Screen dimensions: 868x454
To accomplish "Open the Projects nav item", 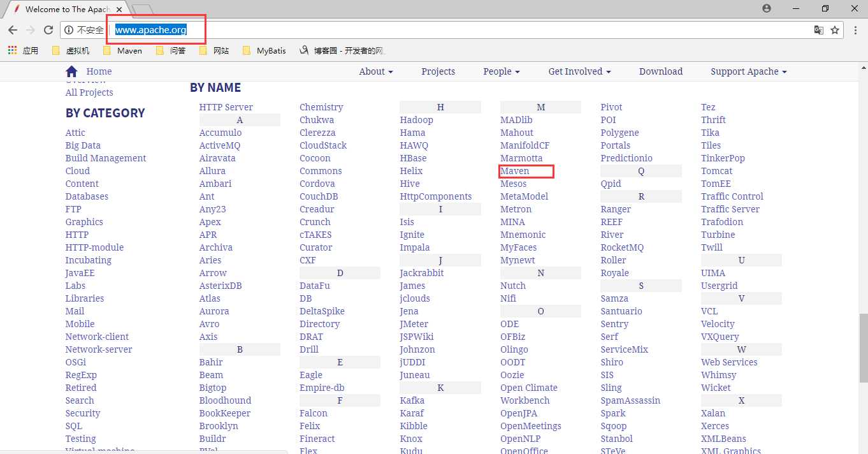I will point(438,71).
